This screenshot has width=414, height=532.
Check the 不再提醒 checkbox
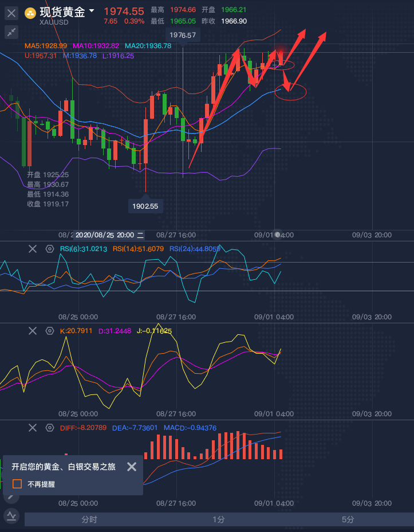click(x=17, y=484)
